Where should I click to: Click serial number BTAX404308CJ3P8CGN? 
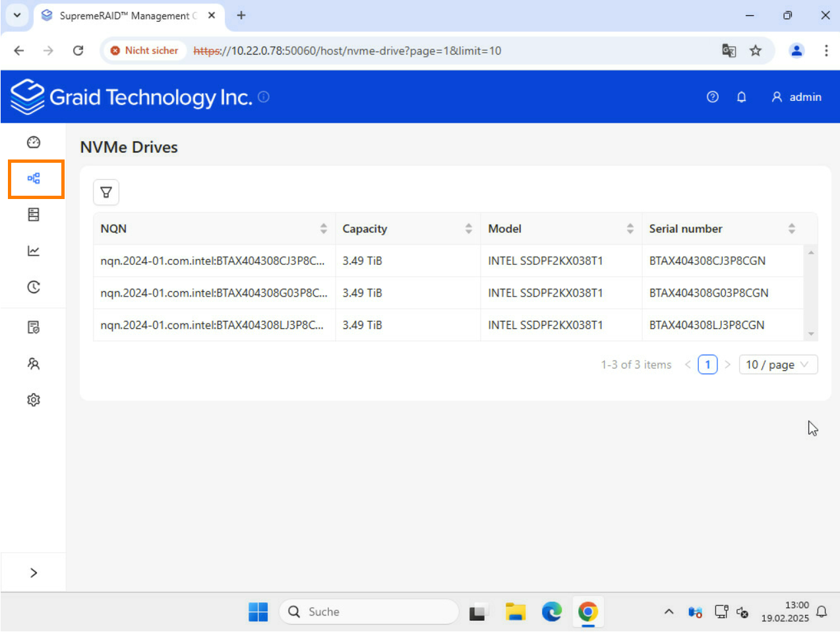(707, 261)
